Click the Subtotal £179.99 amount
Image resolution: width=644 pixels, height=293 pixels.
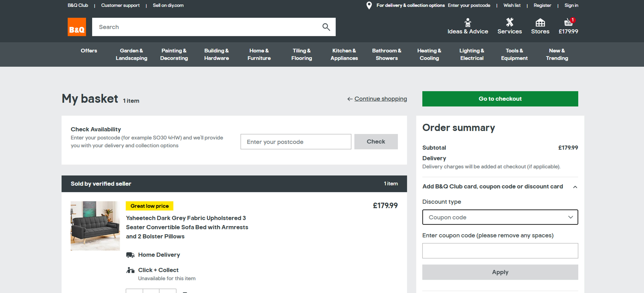[568, 148]
